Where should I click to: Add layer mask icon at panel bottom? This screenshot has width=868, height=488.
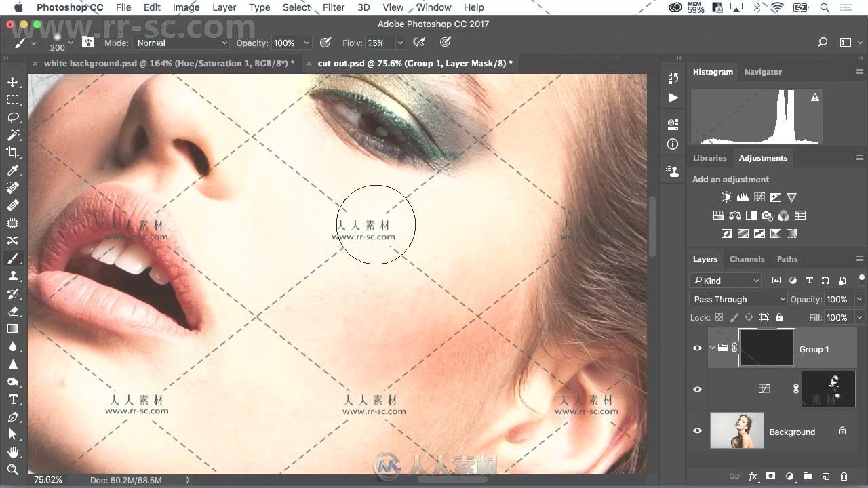(770, 476)
